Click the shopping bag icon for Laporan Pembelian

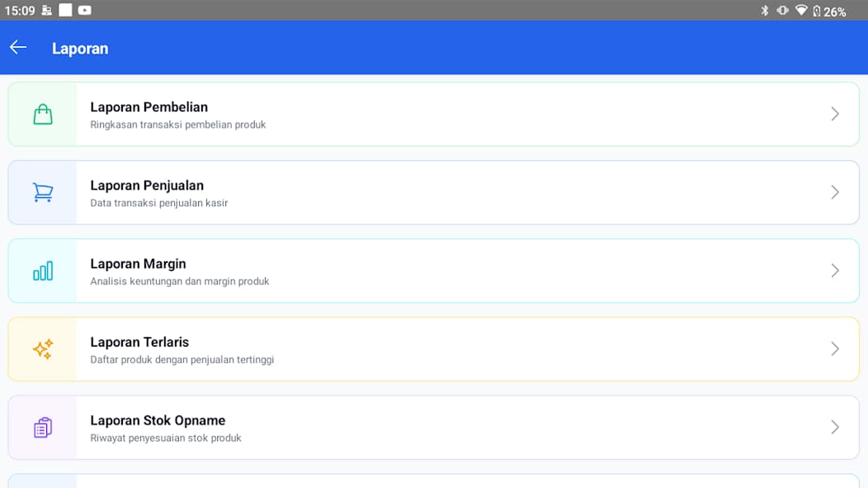(43, 115)
